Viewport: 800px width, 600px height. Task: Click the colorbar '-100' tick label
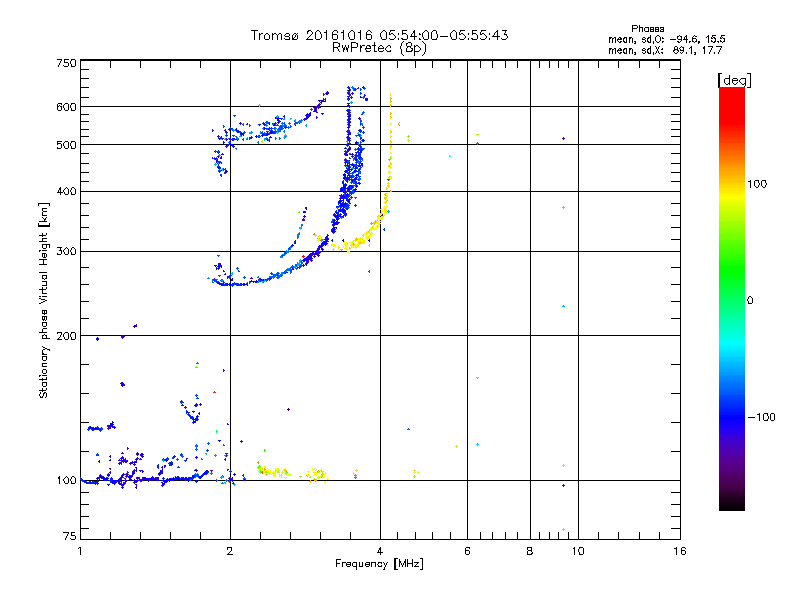tap(761, 417)
